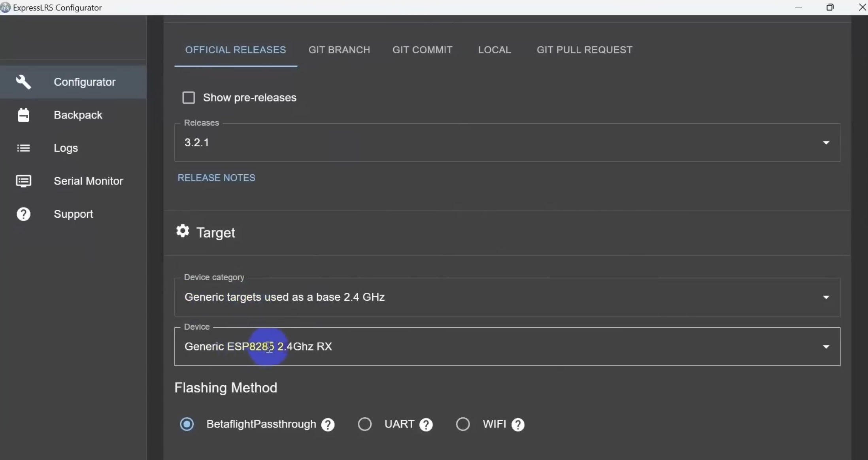The width and height of the screenshot is (868, 460).
Task: Click the Support question mark icon
Action: pos(23,214)
